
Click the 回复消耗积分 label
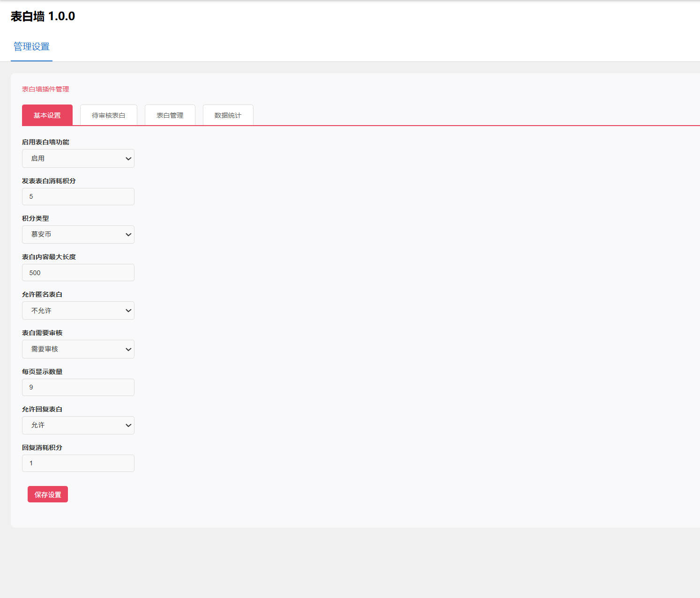42,448
